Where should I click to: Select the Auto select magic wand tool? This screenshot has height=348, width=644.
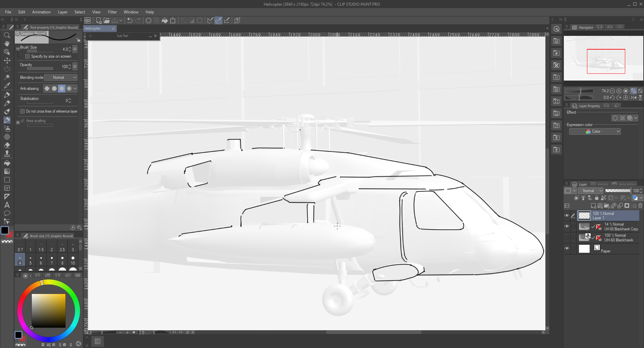click(x=7, y=77)
